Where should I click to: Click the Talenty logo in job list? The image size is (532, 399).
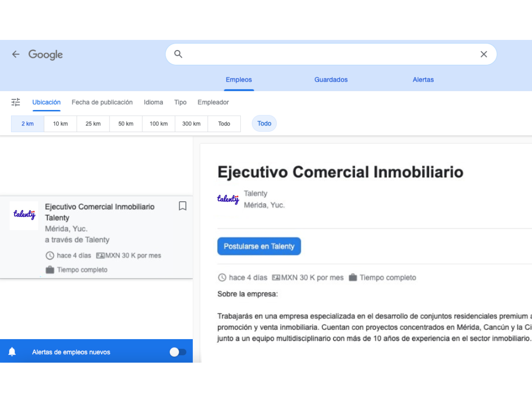(x=24, y=215)
